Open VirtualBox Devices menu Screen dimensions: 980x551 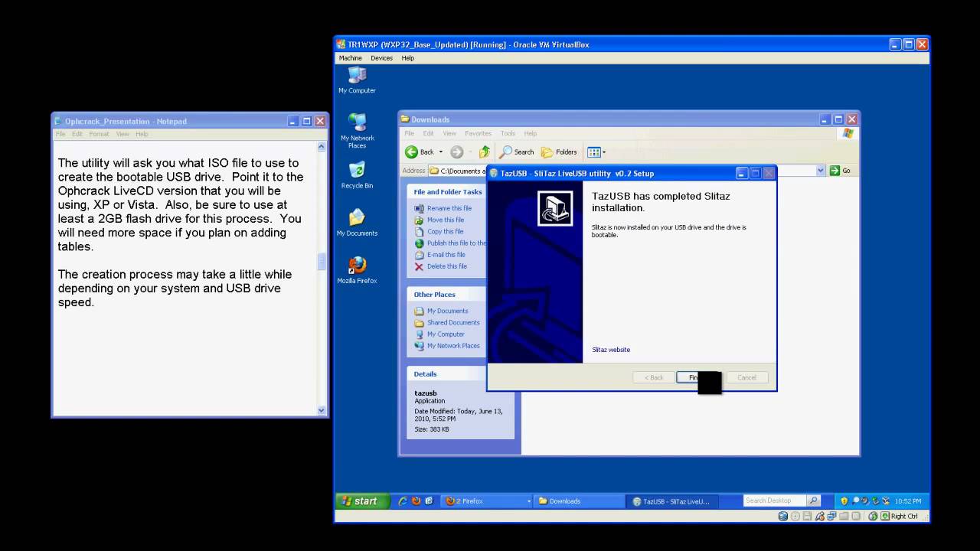(x=381, y=58)
